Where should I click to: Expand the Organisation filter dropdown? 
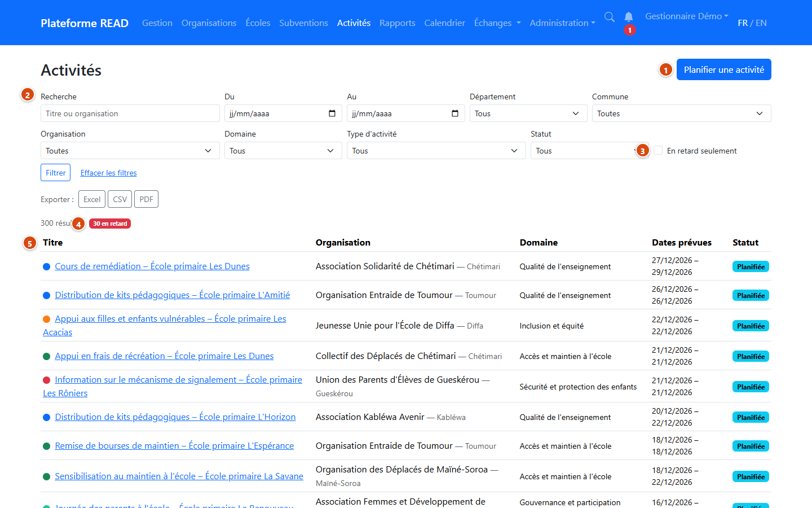130,151
